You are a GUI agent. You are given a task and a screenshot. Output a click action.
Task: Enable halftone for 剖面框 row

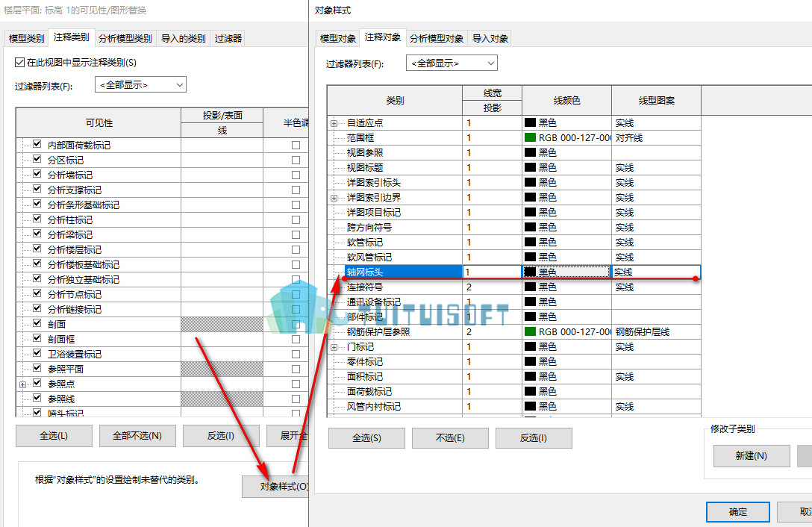coord(296,339)
